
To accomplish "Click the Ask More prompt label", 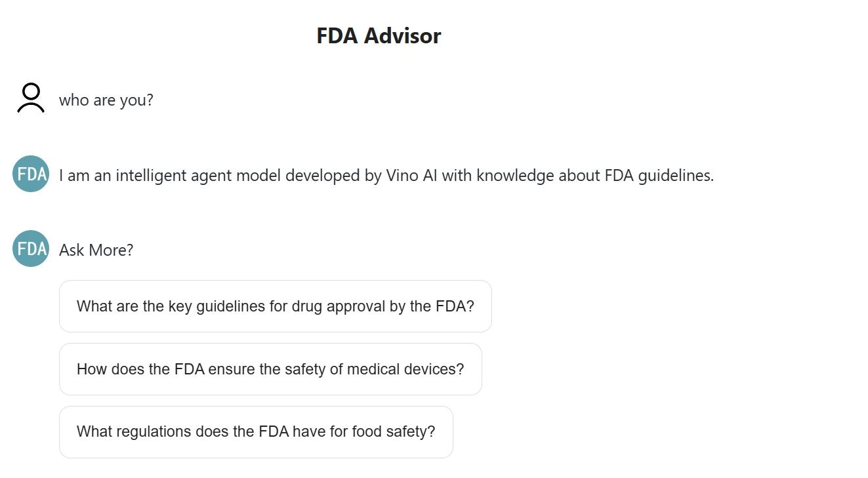I will (96, 250).
